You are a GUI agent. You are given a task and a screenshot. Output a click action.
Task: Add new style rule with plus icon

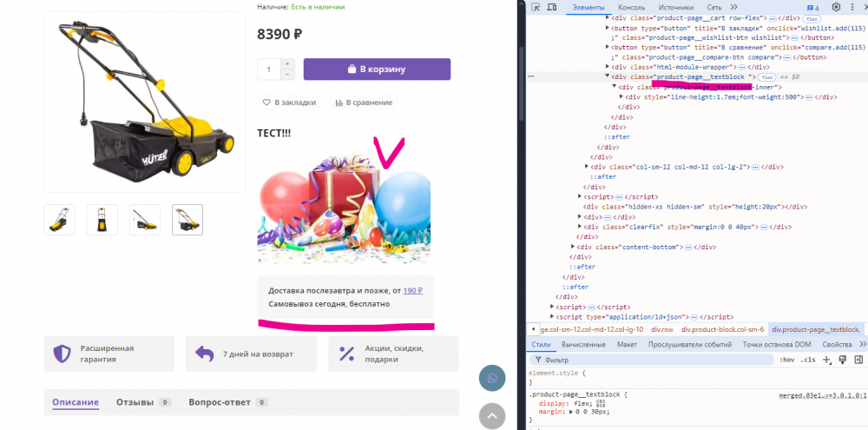point(827,360)
